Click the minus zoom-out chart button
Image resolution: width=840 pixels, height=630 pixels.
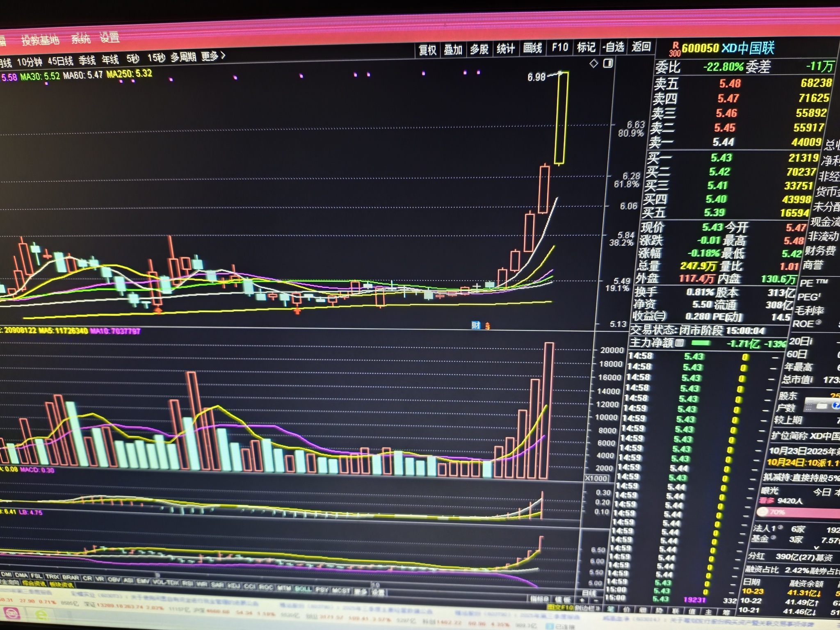(596, 600)
